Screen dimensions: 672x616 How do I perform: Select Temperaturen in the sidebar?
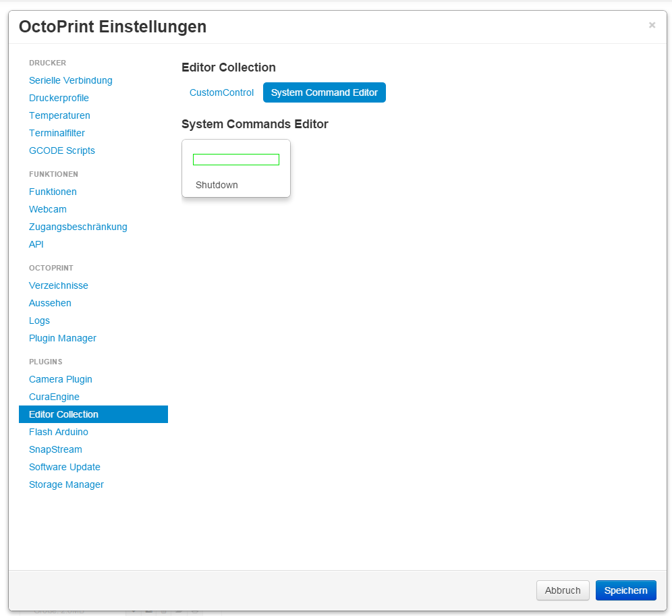pos(59,116)
